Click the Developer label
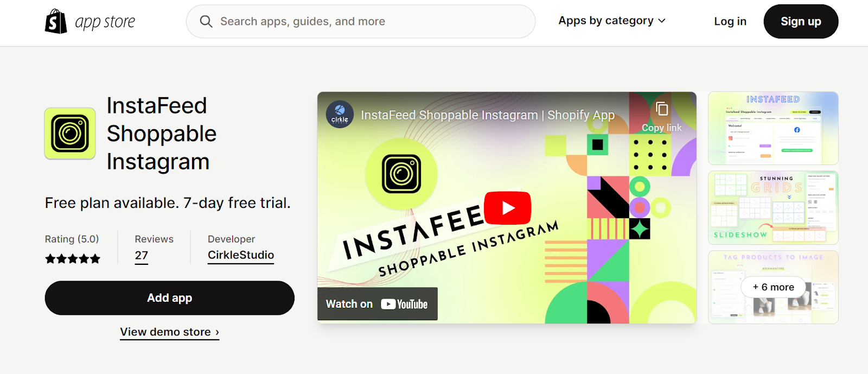The height and width of the screenshot is (374, 868). click(x=231, y=239)
